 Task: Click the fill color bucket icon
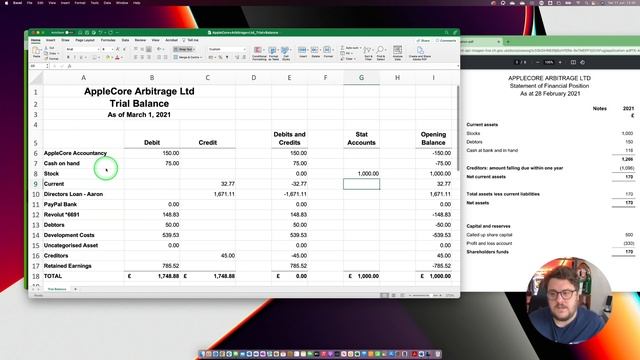(x=108, y=58)
